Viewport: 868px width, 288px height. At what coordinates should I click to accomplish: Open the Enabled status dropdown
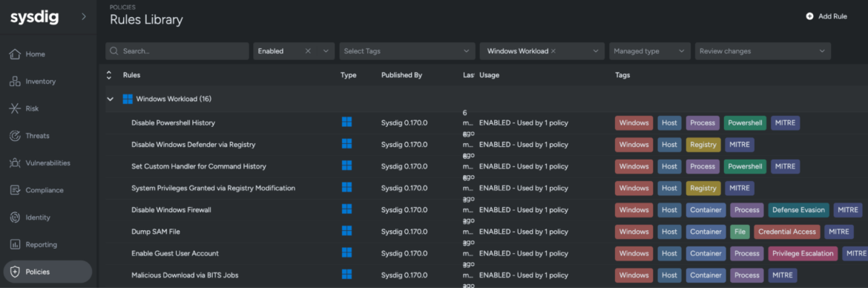pyautogui.click(x=326, y=51)
